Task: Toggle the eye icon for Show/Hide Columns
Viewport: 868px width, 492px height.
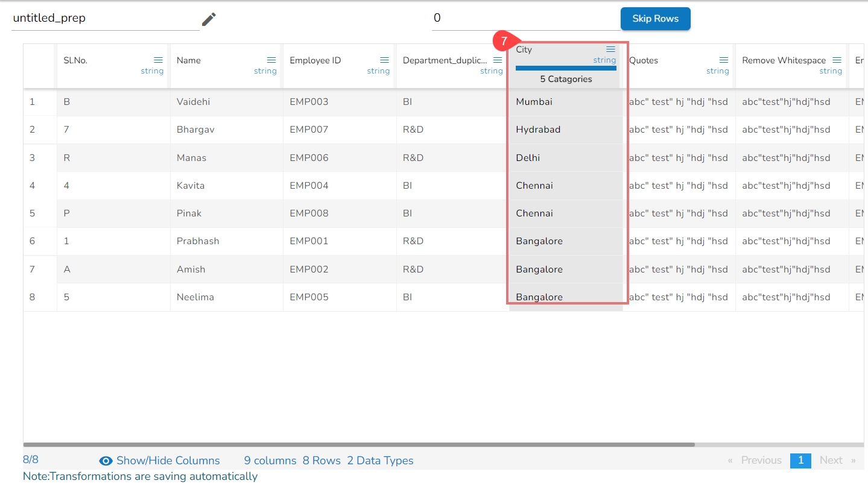Action: click(106, 461)
